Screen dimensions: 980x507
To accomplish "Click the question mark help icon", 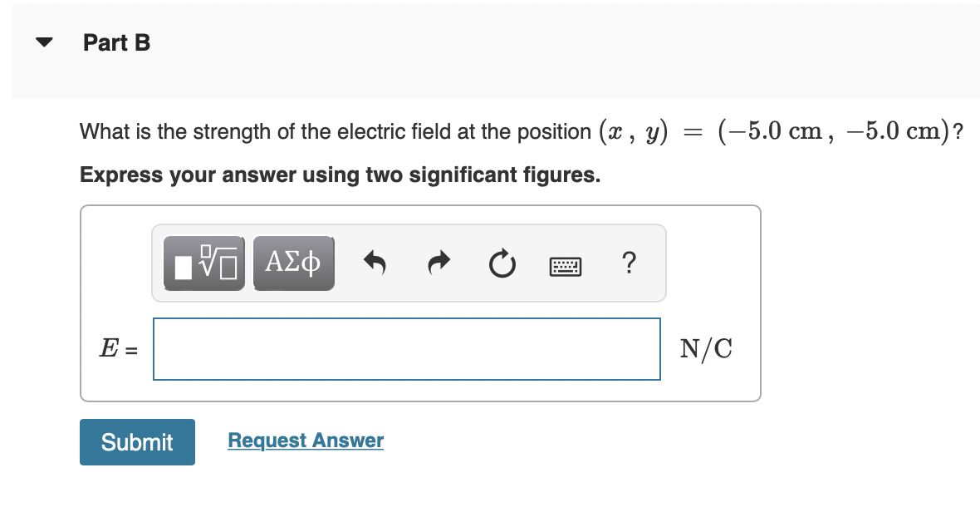I will [629, 263].
